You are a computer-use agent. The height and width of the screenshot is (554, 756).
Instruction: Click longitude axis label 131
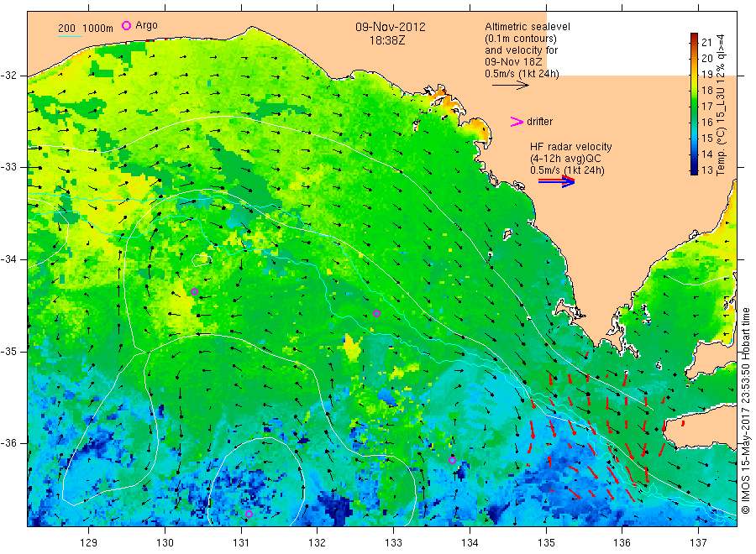click(x=241, y=543)
